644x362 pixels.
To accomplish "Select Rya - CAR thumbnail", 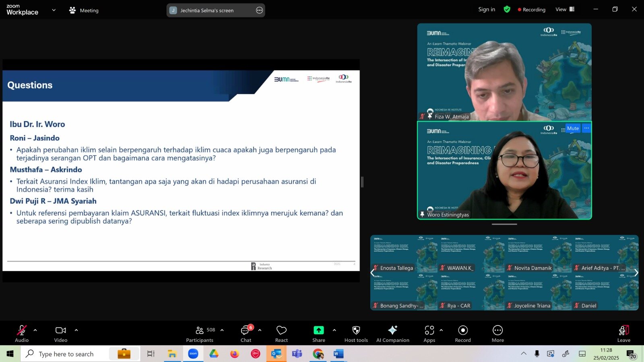I will (471, 292).
